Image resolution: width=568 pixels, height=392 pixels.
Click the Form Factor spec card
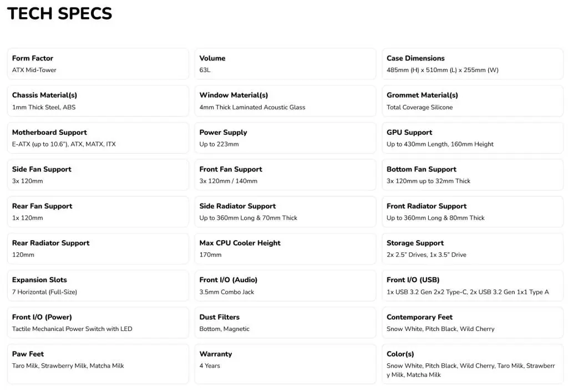pyautogui.click(x=98, y=64)
